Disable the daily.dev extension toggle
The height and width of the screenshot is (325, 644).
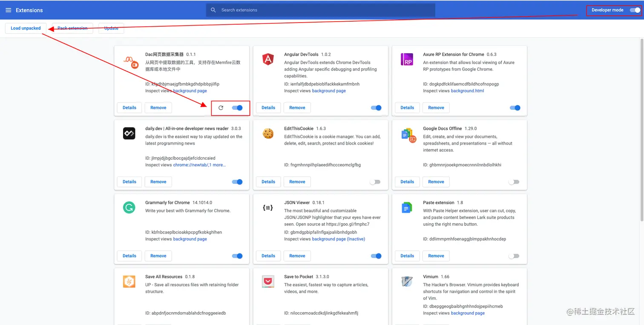point(237,182)
